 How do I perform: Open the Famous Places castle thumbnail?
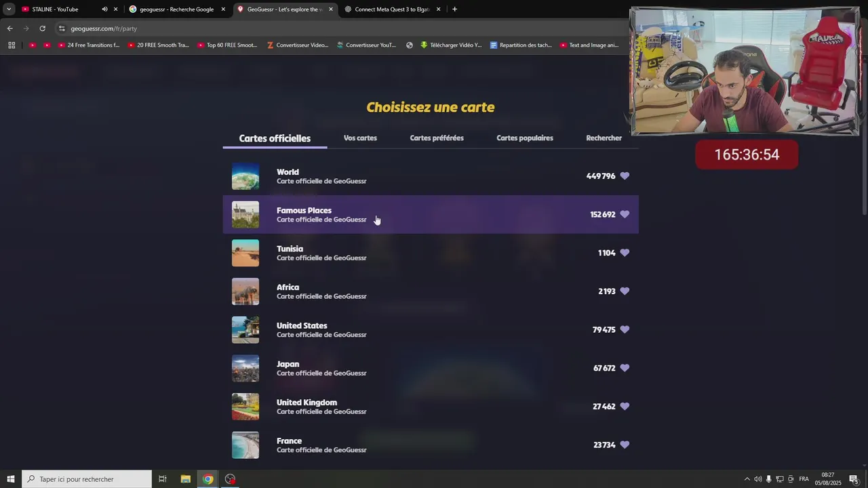[245, 214]
